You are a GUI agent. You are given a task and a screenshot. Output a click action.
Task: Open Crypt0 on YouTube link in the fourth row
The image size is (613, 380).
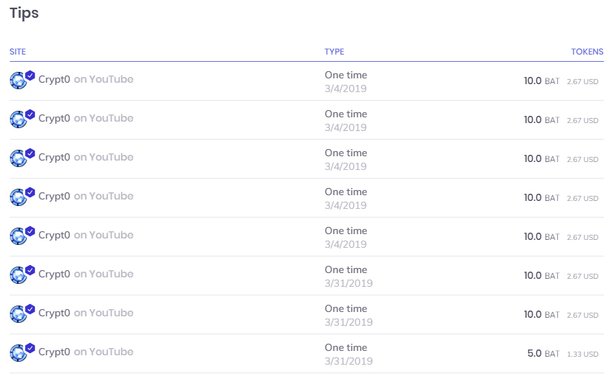tap(86, 196)
